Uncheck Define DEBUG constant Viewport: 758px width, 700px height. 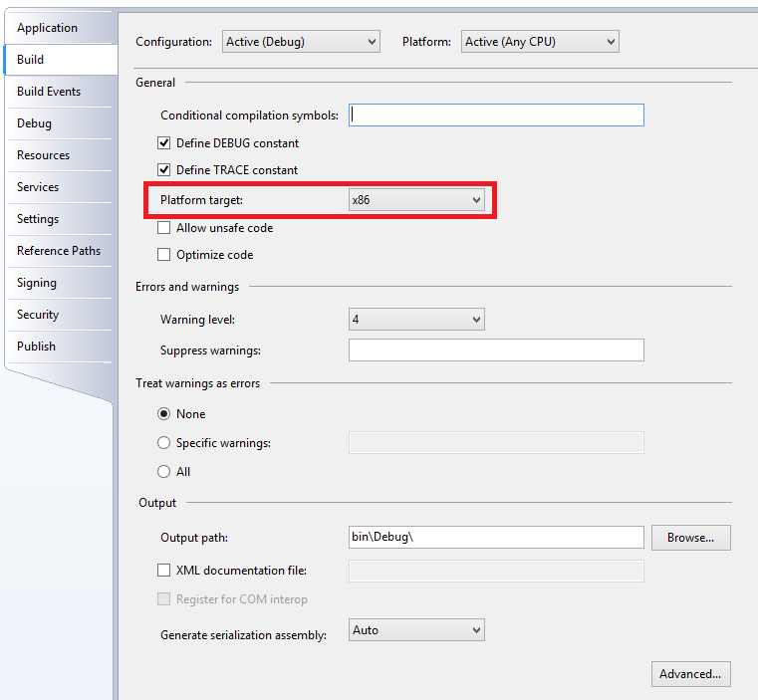164,143
